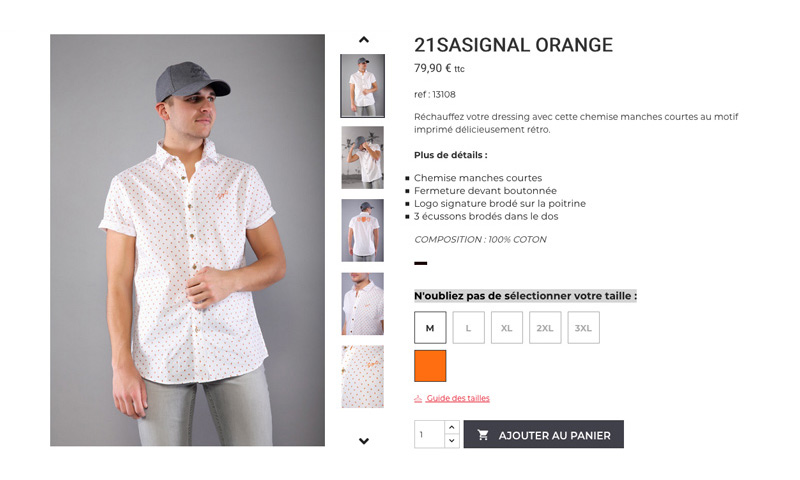The height and width of the screenshot is (480, 800).
Task: Select size M
Action: (x=430, y=327)
